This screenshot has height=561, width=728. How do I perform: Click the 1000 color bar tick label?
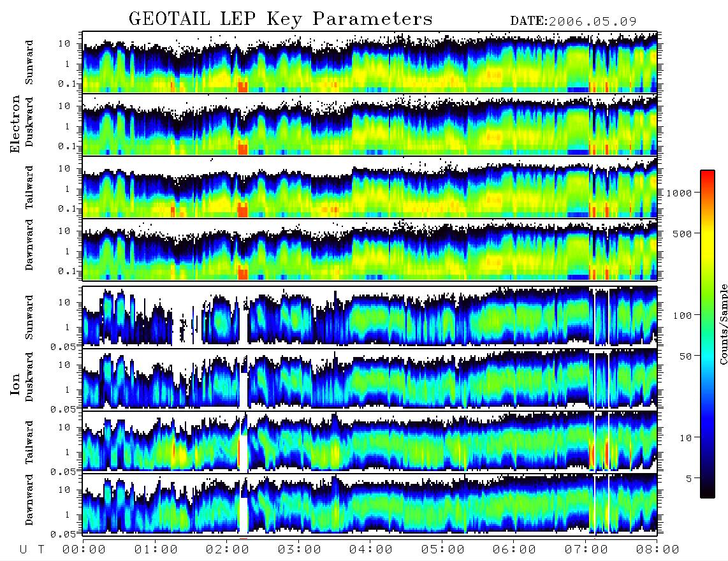679,193
